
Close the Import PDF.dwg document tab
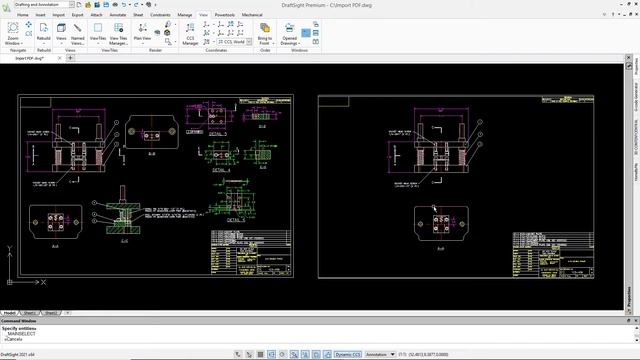[x=60, y=58]
